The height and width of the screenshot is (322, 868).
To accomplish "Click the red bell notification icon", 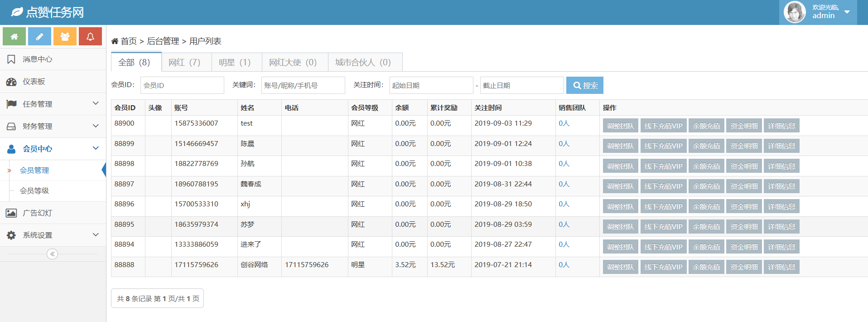I will [x=90, y=36].
